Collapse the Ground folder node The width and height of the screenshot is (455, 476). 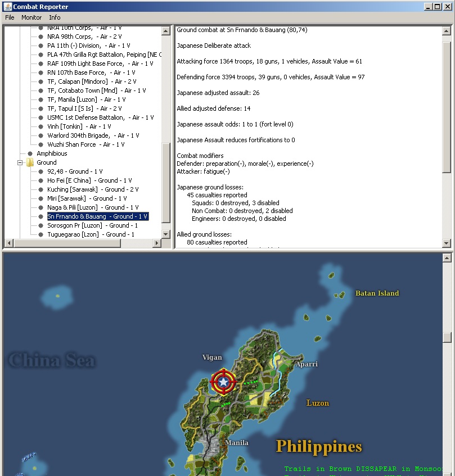tap(20, 163)
